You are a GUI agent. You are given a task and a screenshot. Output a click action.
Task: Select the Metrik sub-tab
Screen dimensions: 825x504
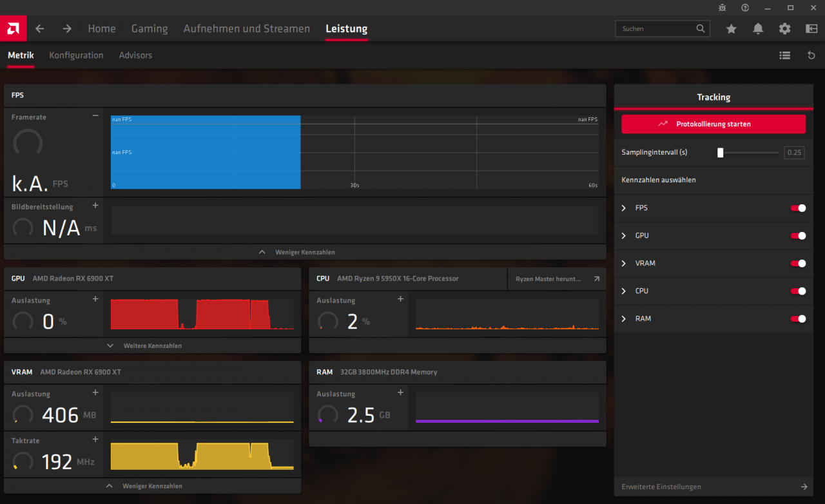coord(21,55)
